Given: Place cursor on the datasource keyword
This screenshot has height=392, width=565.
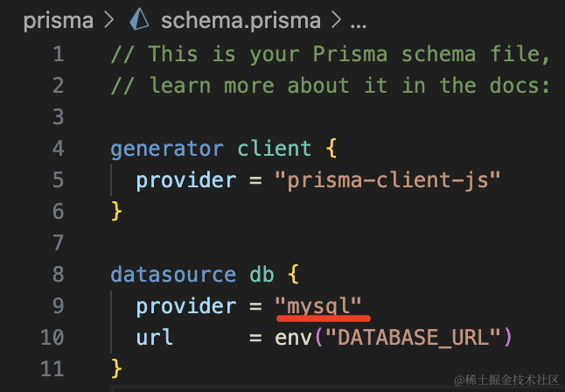Looking at the screenshot, I should [173, 275].
